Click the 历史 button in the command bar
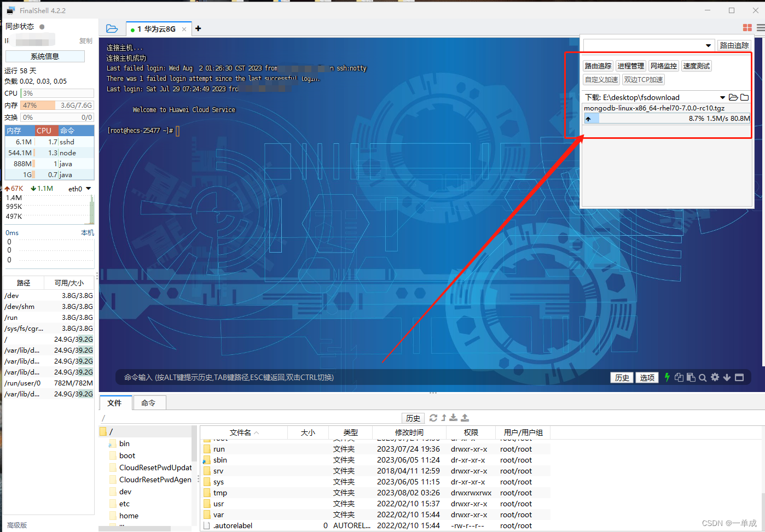 pos(622,378)
